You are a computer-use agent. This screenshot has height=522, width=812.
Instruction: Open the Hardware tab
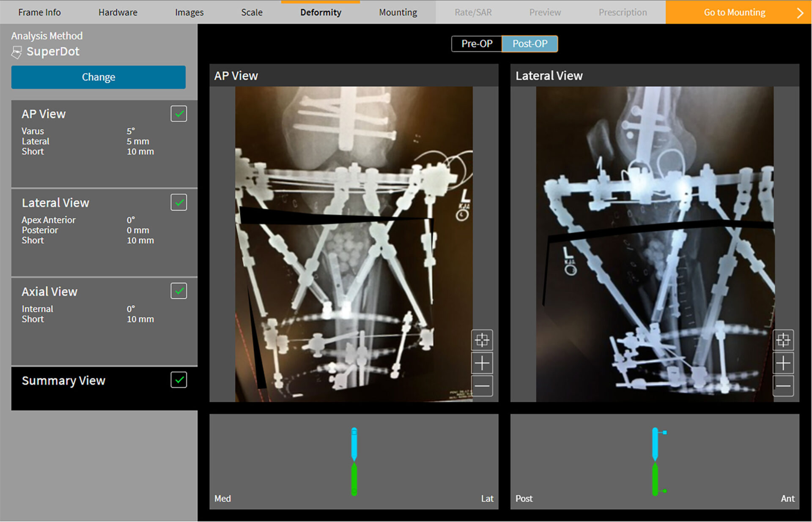coord(118,13)
